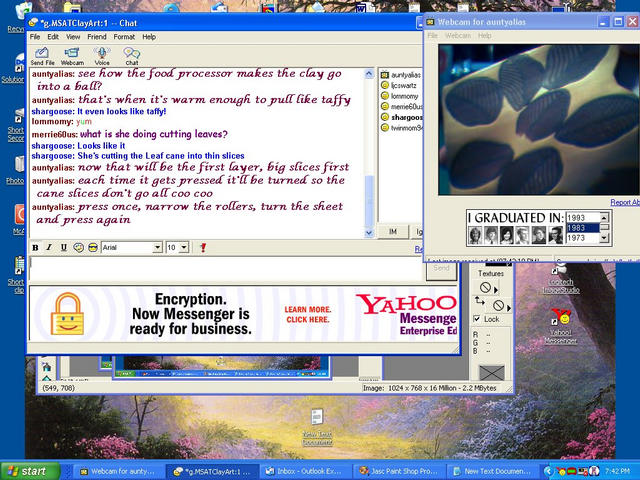Screen dimensions: 640x480
Task: Open the Edit menu in chat window
Action: (53, 37)
